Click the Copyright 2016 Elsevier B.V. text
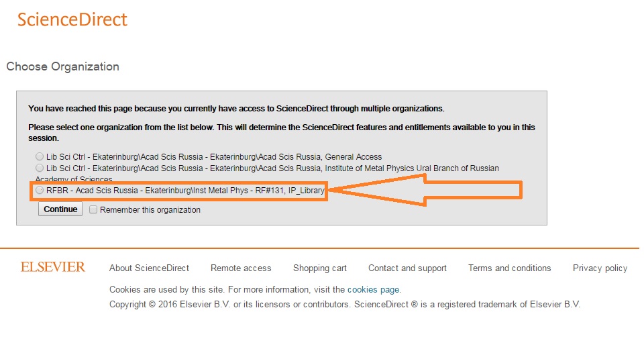The image size is (644, 357). [x=345, y=305]
